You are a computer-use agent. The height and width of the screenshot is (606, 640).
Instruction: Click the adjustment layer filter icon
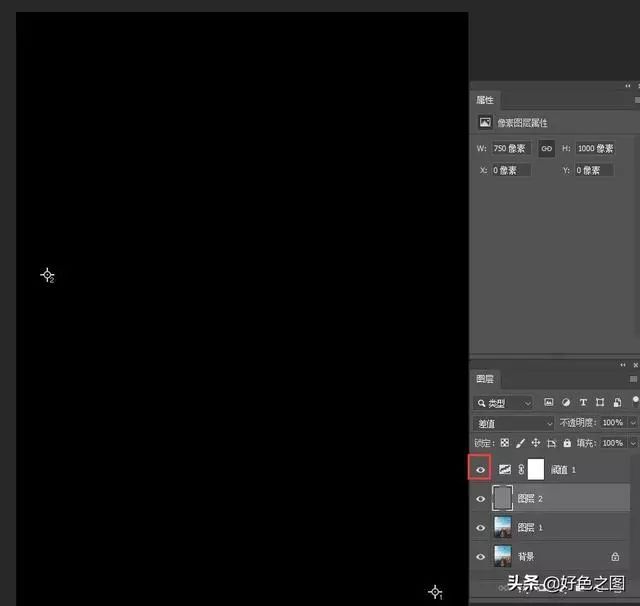567,403
